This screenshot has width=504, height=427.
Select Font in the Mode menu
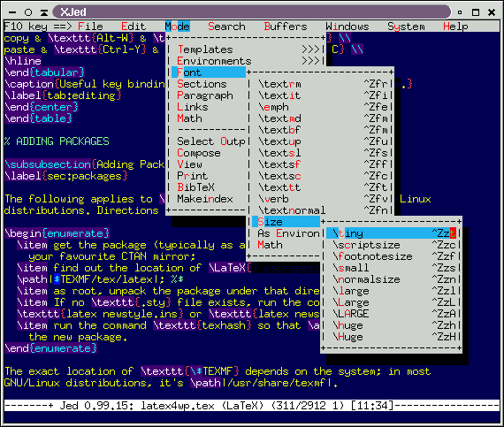pyautogui.click(x=209, y=72)
